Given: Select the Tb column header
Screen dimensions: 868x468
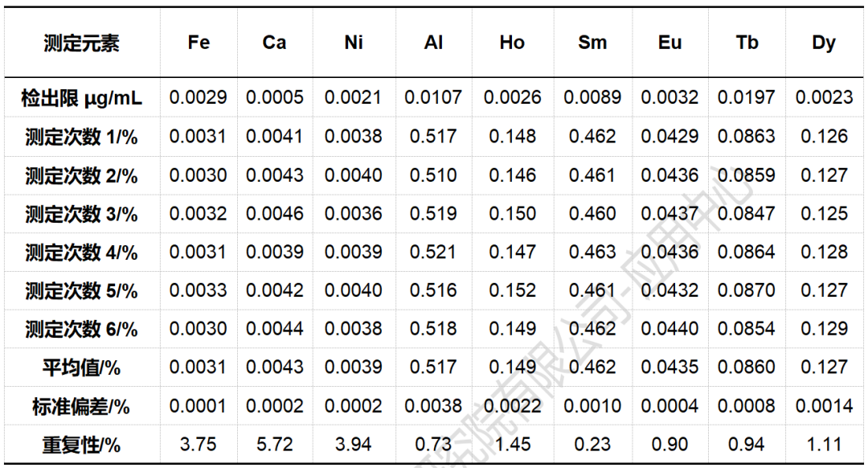Looking at the screenshot, I should point(747,43).
